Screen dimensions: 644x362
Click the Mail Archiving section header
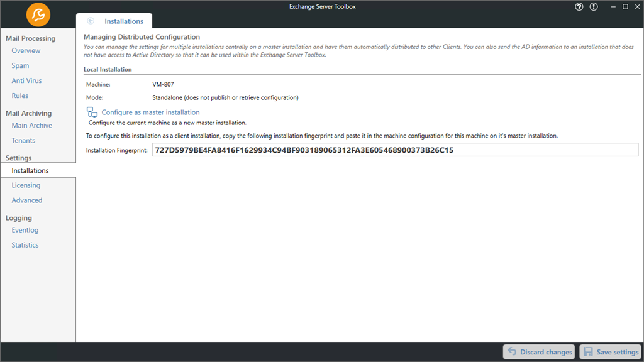(29, 113)
